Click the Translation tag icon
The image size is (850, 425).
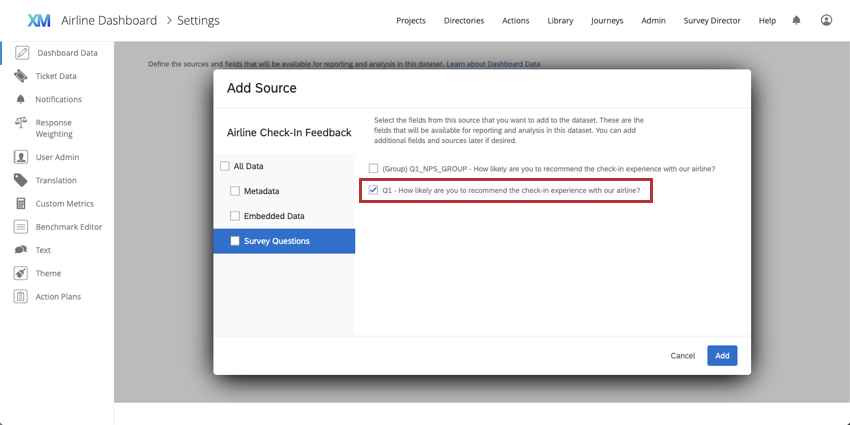pos(21,181)
